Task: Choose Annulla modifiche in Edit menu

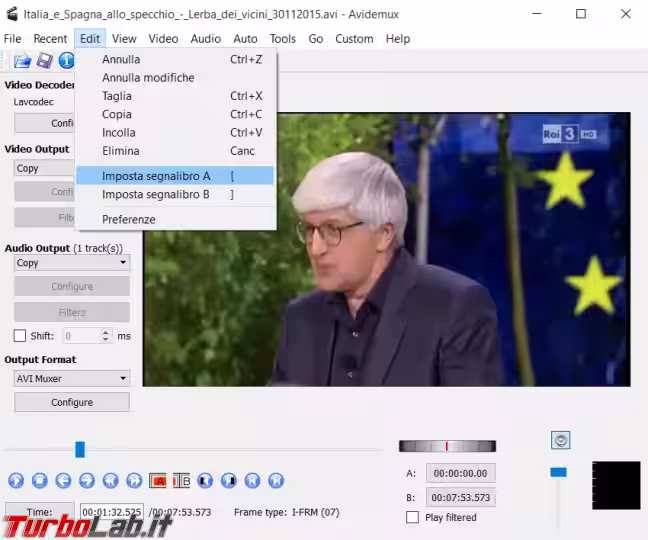Action: pos(175,78)
